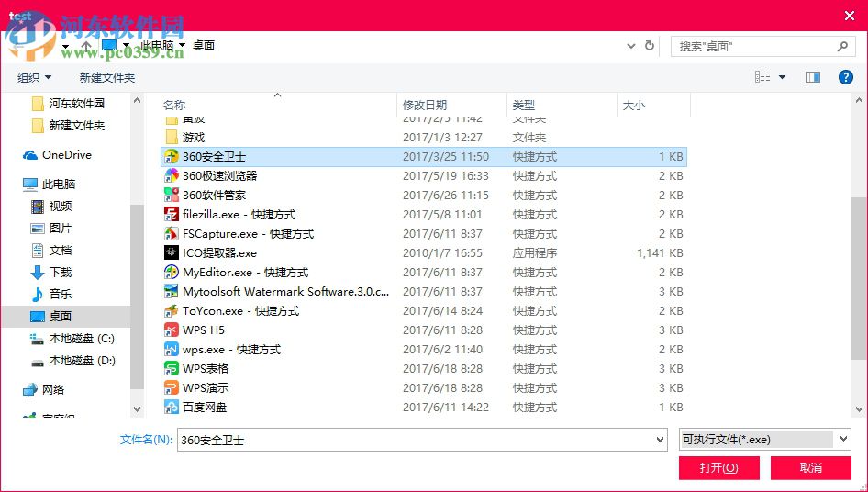This screenshot has height=492, width=868.
Task: Open the file type filter 可执行文件(*.exe)
Action: coord(764,440)
